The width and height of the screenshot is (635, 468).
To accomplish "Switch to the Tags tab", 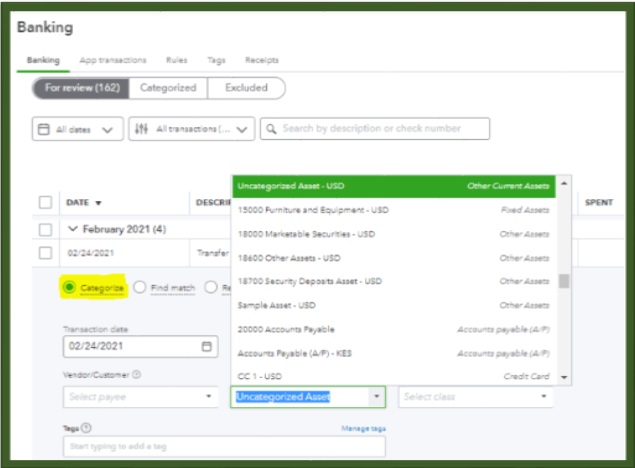I will coord(216,60).
